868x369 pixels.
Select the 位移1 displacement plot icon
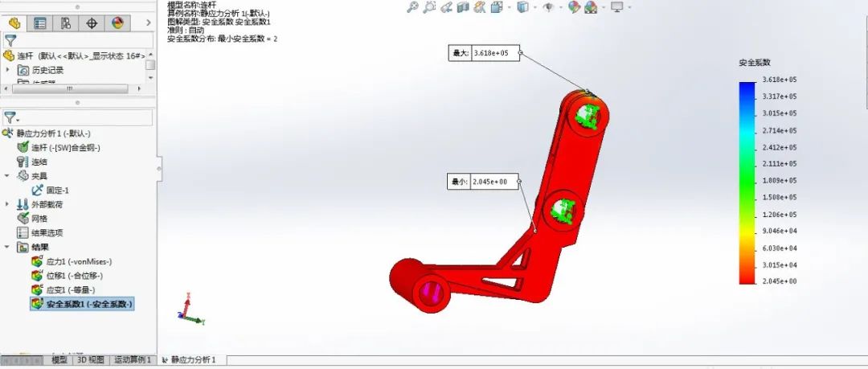click(37, 276)
